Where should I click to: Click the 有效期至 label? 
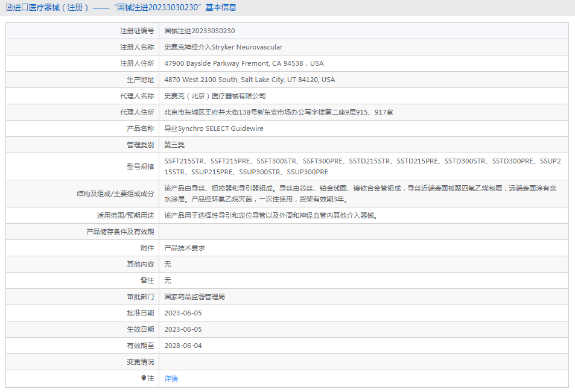pyautogui.click(x=141, y=346)
